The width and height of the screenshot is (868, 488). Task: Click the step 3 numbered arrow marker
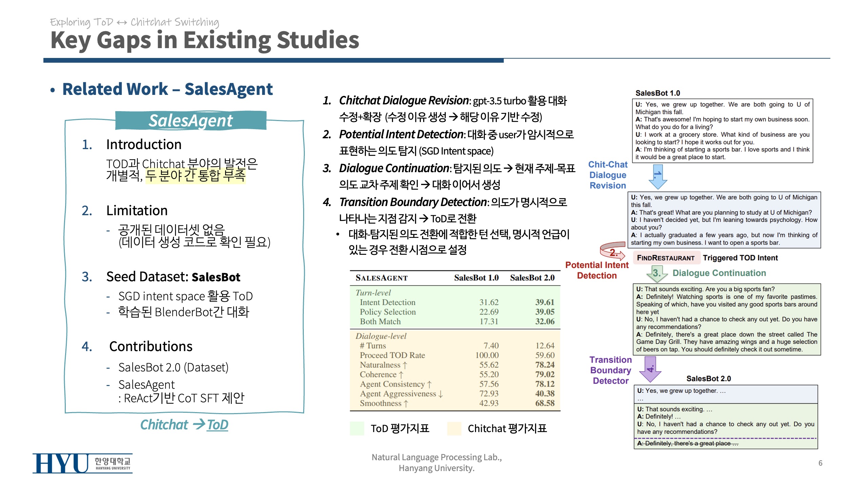[x=655, y=272]
